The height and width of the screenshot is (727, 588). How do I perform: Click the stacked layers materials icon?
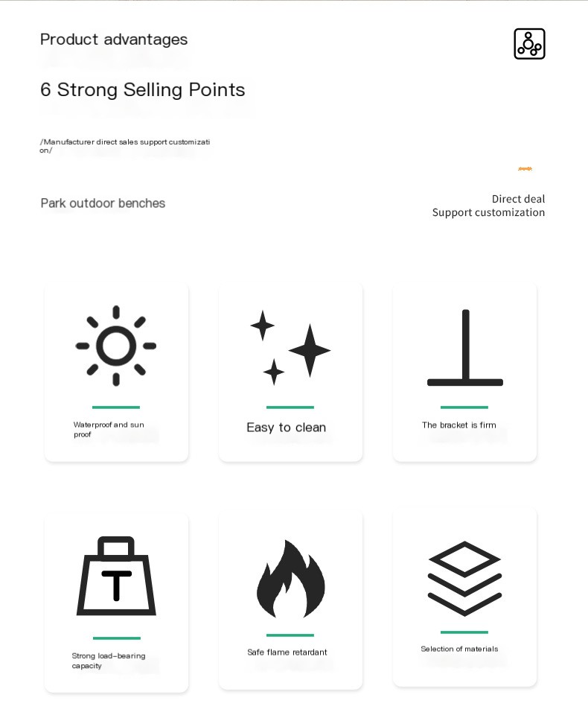point(464,578)
